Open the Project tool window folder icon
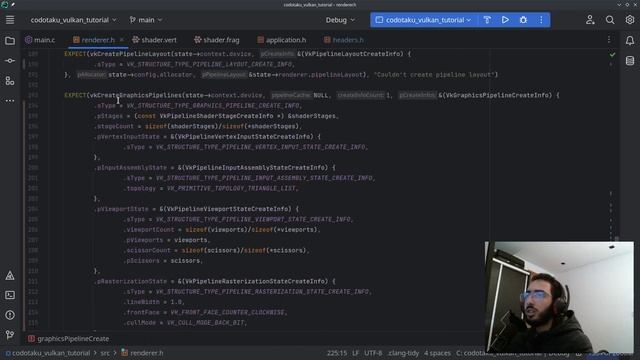The height and width of the screenshot is (360, 640). point(10,41)
